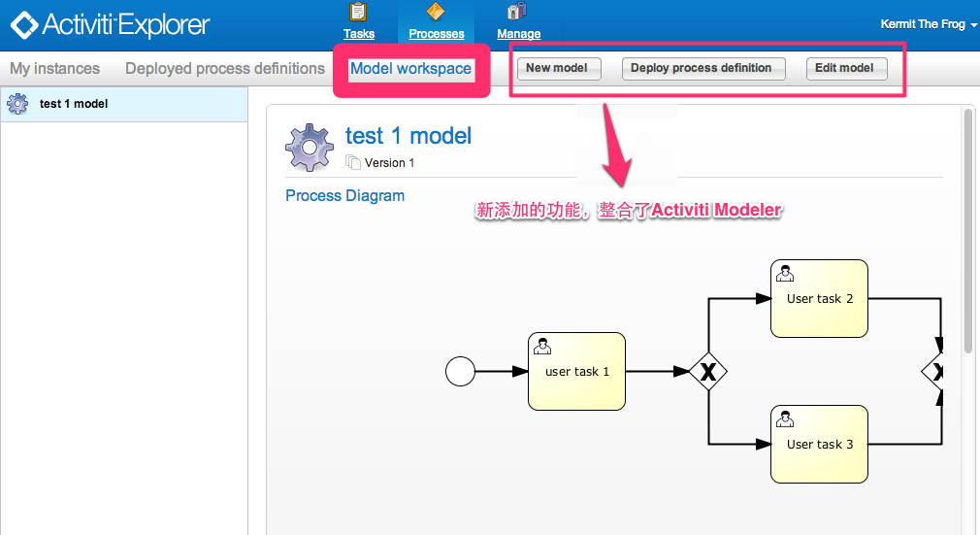Click the person icon on User task 2
Image resolution: width=980 pixels, height=535 pixels.
pyautogui.click(x=784, y=274)
